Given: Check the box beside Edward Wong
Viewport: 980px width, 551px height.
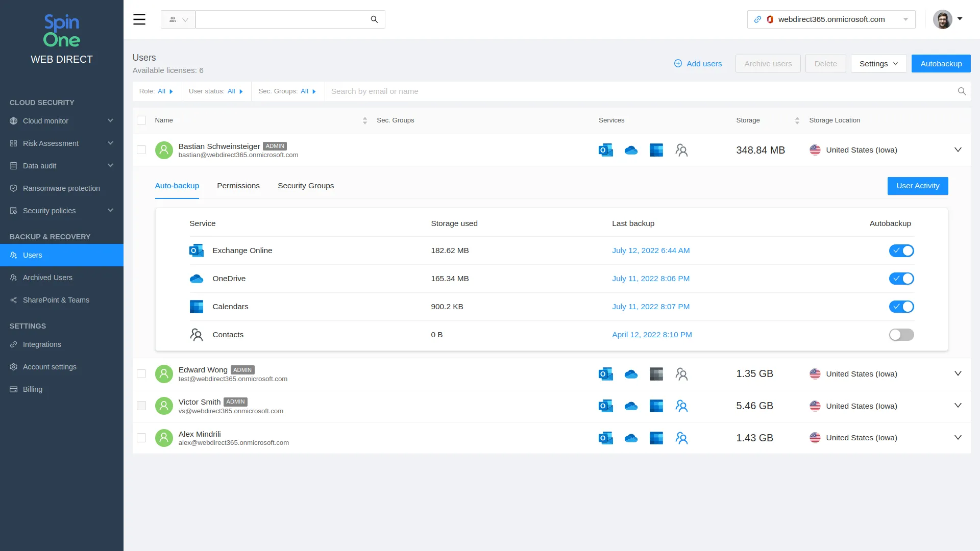Looking at the screenshot, I should 141,374.
